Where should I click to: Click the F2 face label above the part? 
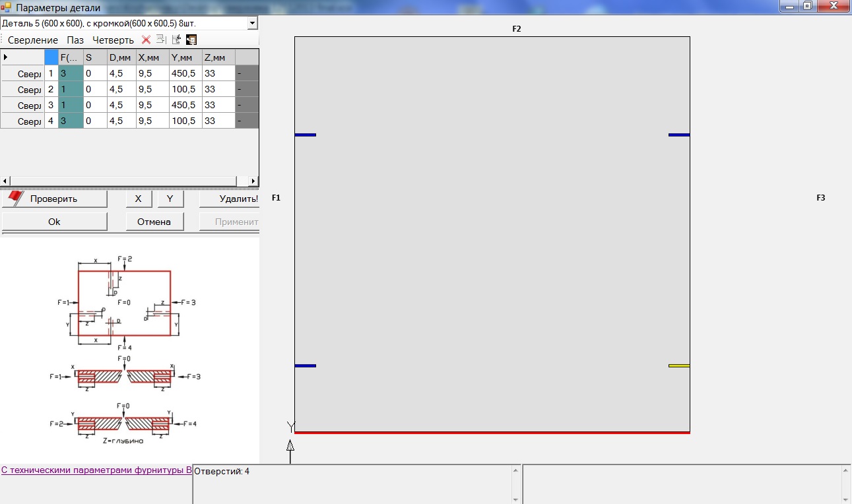[517, 29]
